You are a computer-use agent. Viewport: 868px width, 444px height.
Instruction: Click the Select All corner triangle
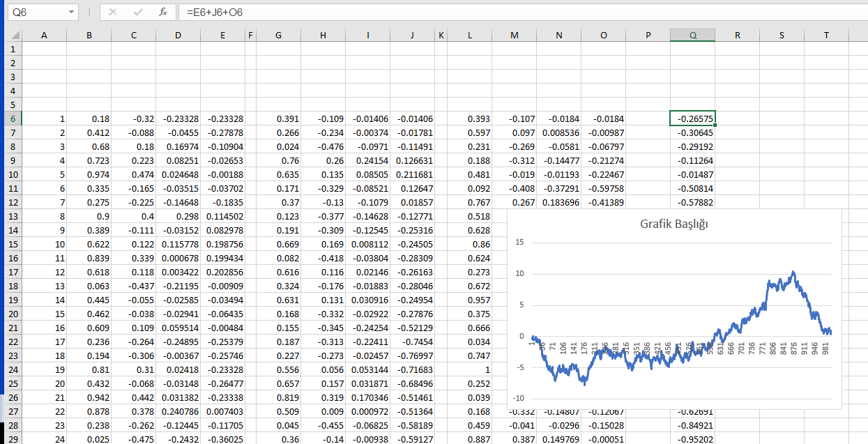(x=15, y=36)
